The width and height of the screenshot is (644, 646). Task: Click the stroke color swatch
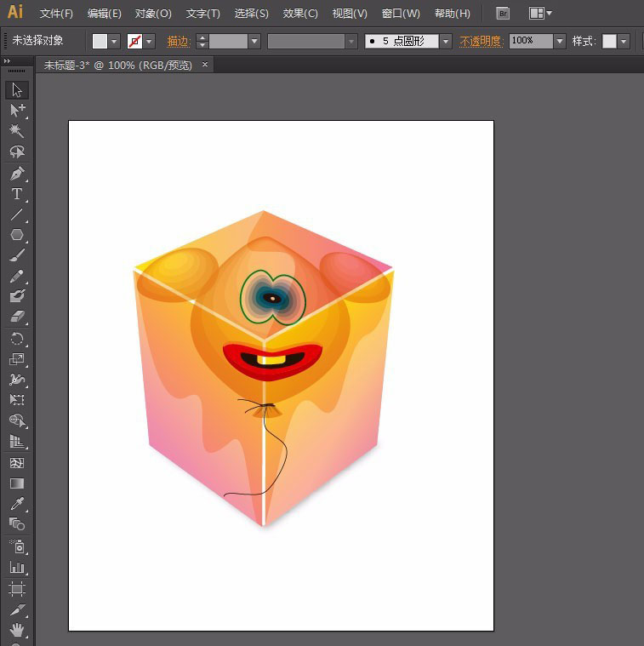click(134, 41)
